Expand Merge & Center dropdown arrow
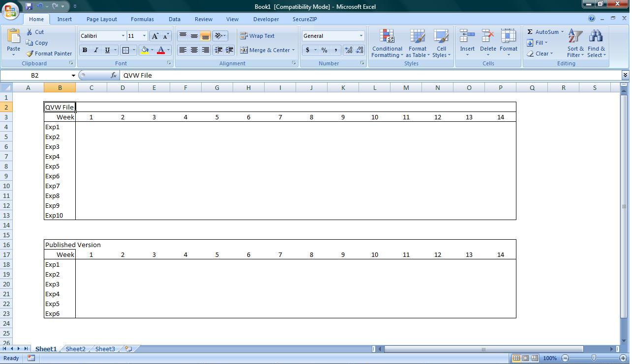Viewport: 632px width, 364px height. (293, 50)
